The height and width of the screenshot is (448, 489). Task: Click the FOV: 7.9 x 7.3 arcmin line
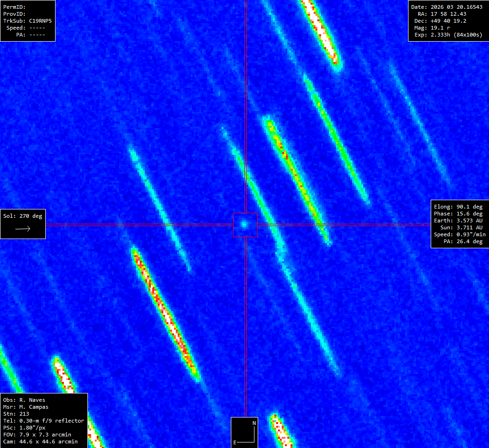pyautogui.click(x=40, y=435)
